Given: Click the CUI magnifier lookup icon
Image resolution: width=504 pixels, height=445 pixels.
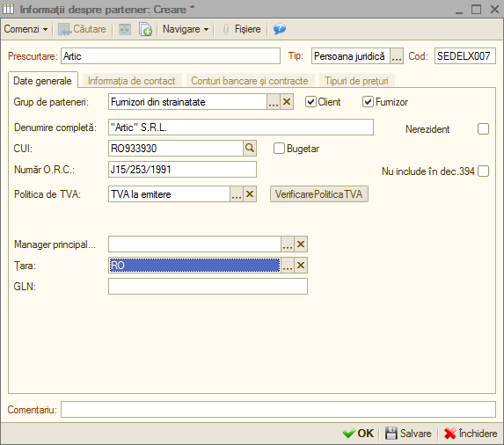Looking at the screenshot, I should coord(250,148).
